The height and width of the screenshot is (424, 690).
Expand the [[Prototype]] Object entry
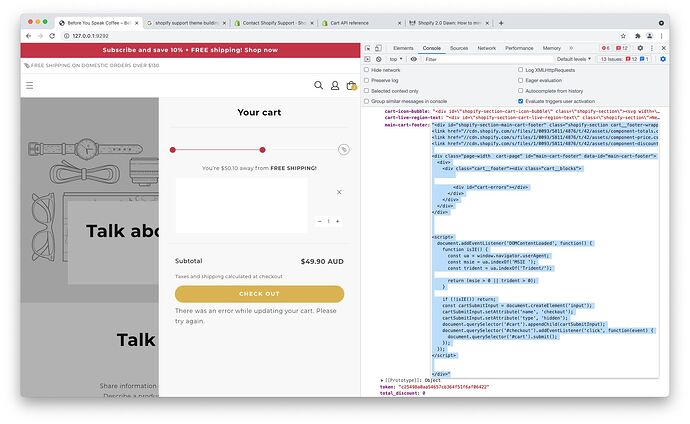(382, 380)
